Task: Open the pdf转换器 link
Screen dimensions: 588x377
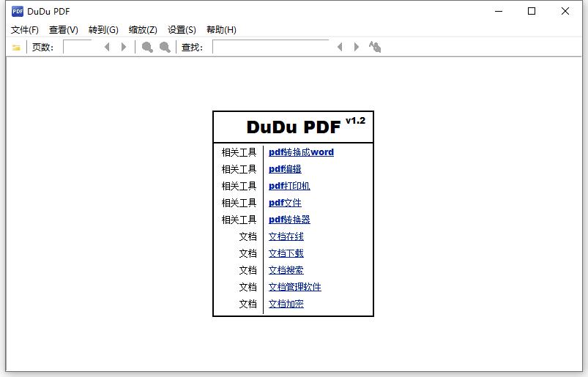Action: click(x=289, y=220)
